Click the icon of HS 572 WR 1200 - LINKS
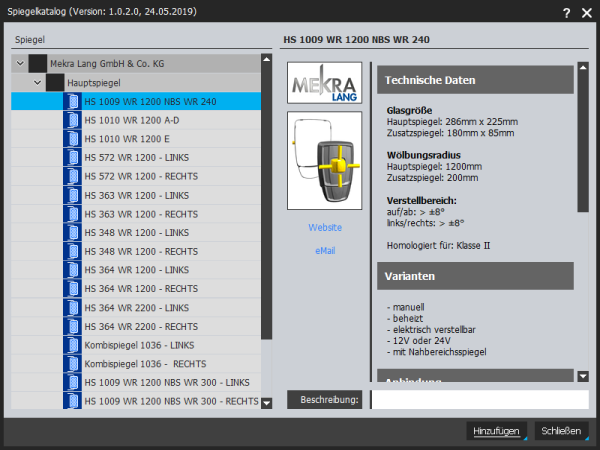This screenshot has width=600, height=450. (72, 158)
